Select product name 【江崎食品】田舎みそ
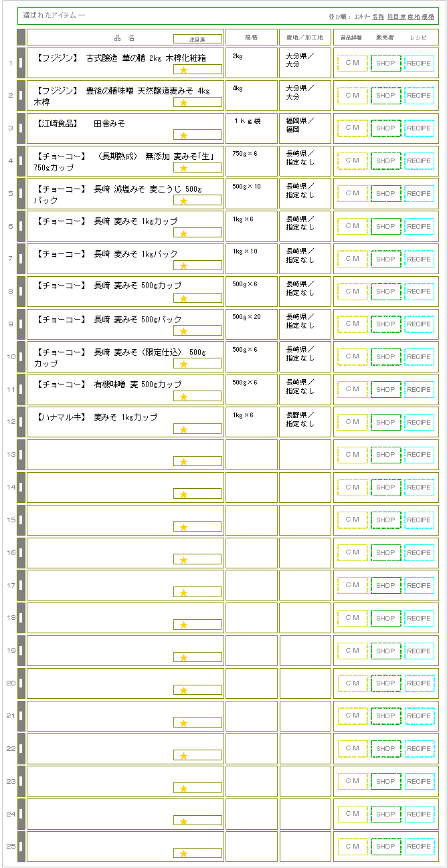The width and height of the screenshot is (447, 868). click(x=80, y=124)
